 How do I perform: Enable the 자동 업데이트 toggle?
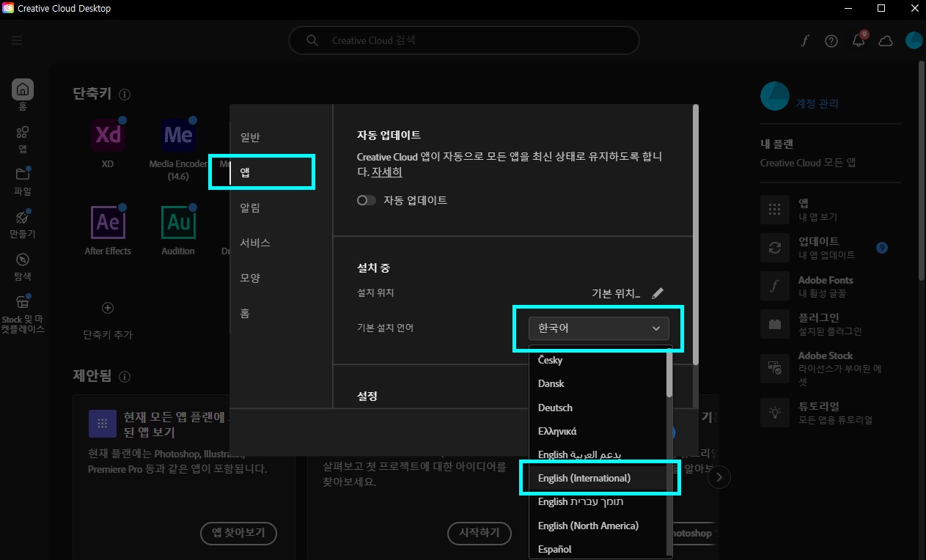[x=366, y=199]
